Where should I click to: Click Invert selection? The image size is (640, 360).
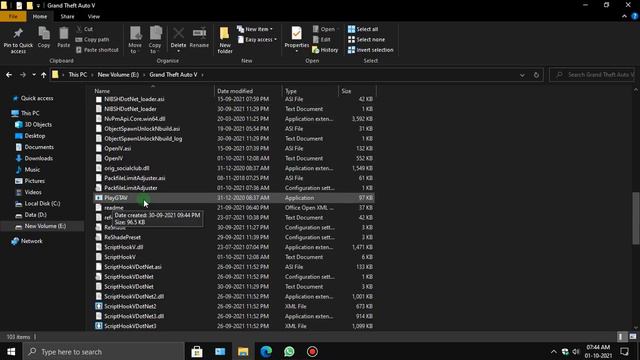(371, 50)
